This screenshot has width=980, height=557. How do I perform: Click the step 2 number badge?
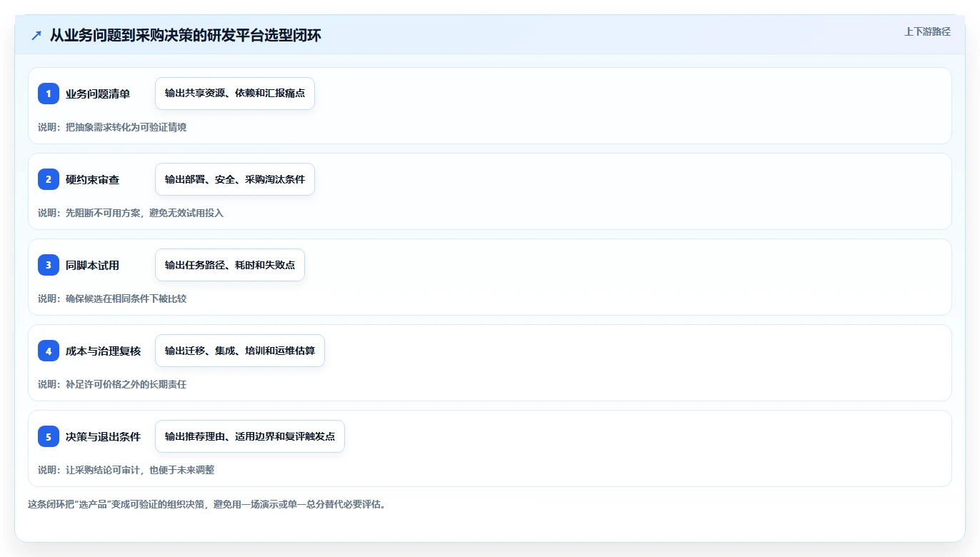click(49, 179)
